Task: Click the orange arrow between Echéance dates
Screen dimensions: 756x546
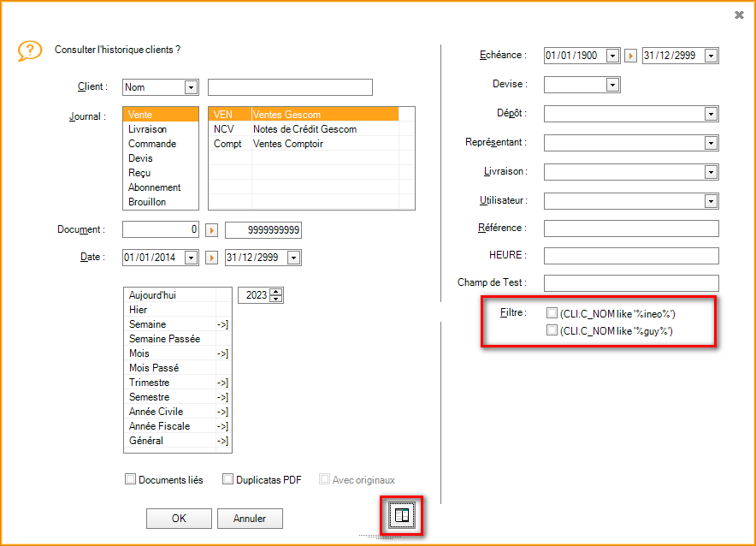Action: [631, 56]
